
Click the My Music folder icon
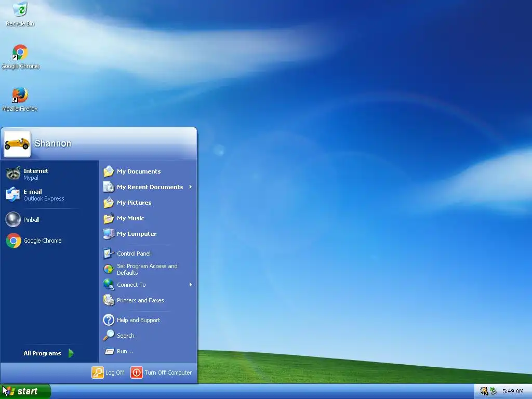pos(109,218)
